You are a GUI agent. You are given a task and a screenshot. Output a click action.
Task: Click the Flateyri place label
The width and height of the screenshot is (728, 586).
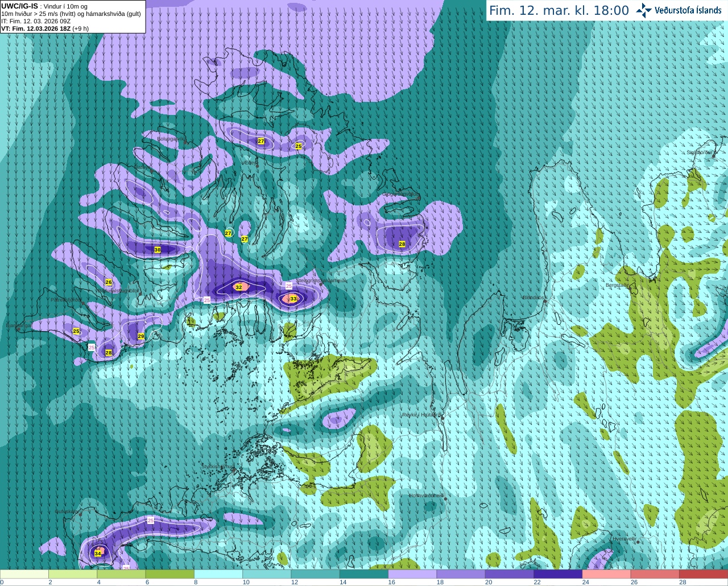pos(143,167)
